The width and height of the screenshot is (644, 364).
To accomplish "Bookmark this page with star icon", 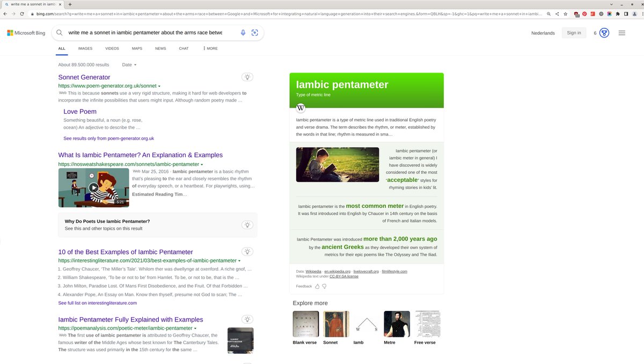I will coord(565,13).
